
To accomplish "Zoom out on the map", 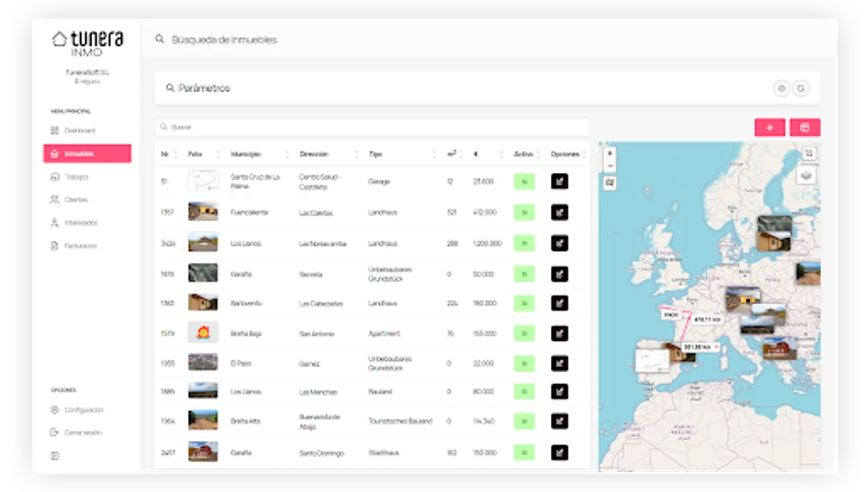I will (610, 166).
